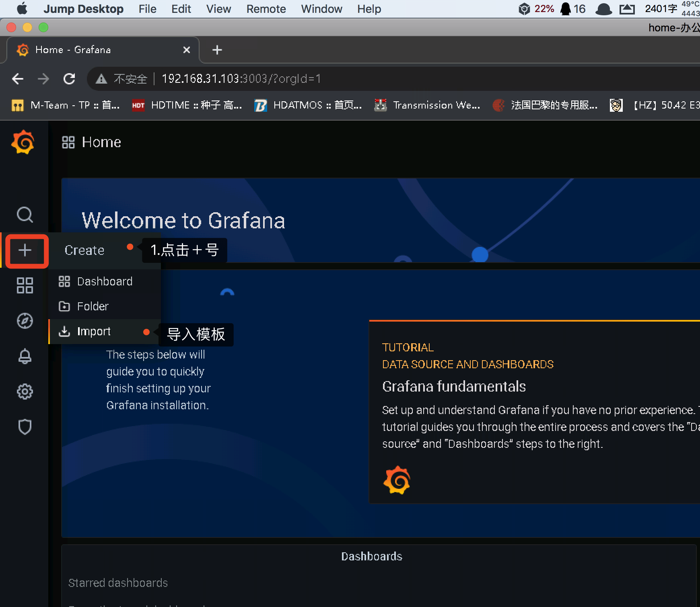The width and height of the screenshot is (700, 607).
Task: Open the Transmission We... bookmark
Action: pyautogui.click(x=427, y=105)
